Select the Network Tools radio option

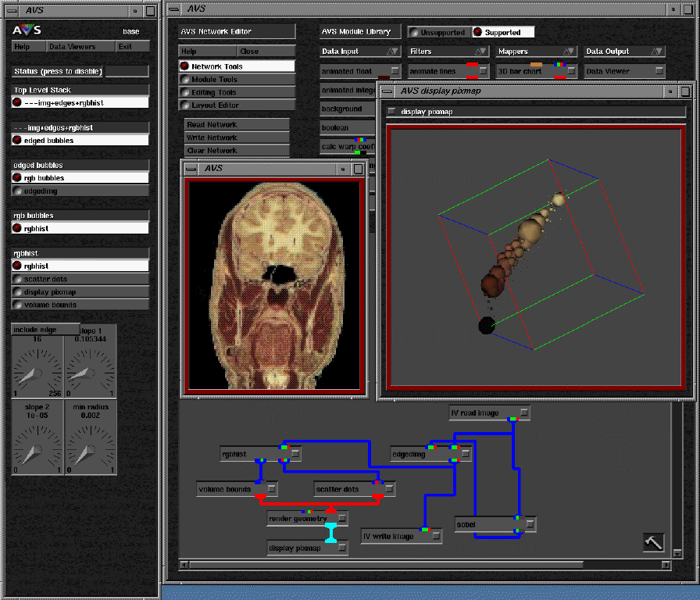pos(237,66)
